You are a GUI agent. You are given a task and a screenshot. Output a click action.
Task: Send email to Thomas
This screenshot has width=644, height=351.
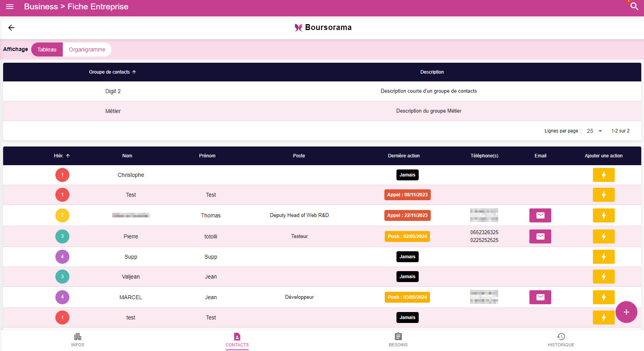[x=540, y=215]
